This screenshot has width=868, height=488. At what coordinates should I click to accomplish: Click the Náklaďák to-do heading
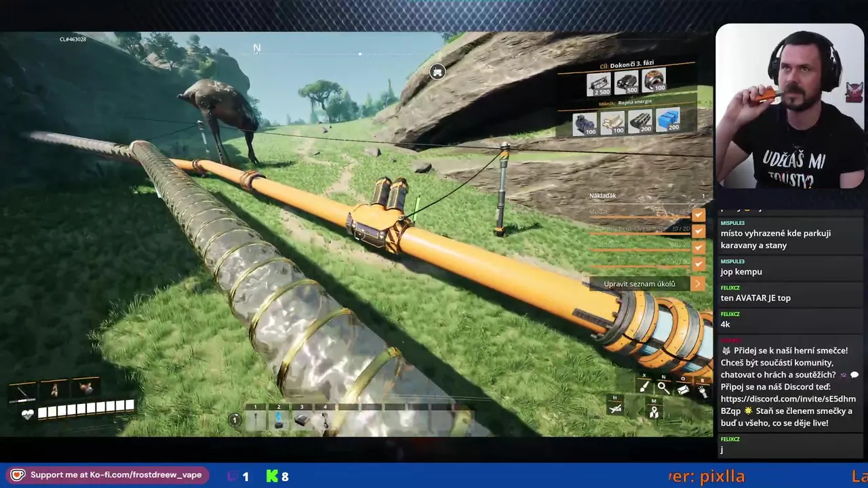pyautogui.click(x=603, y=196)
